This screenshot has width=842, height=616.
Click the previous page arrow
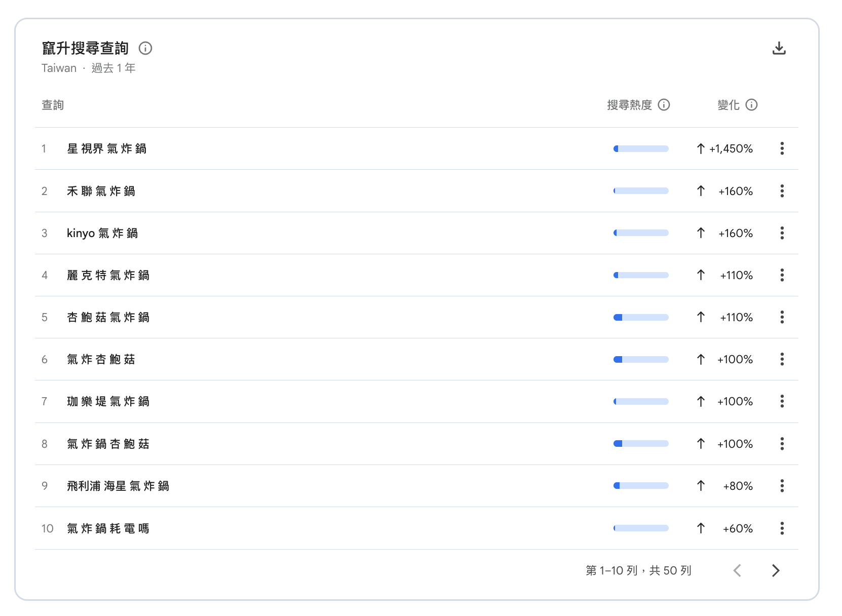pyautogui.click(x=738, y=570)
